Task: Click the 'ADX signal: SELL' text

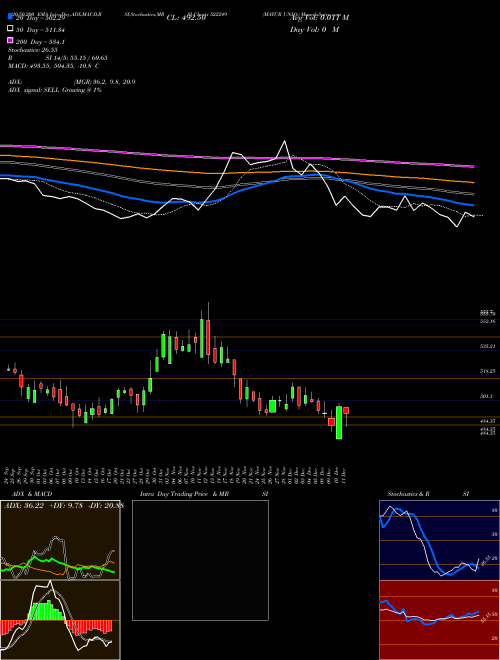Action: click(34, 90)
